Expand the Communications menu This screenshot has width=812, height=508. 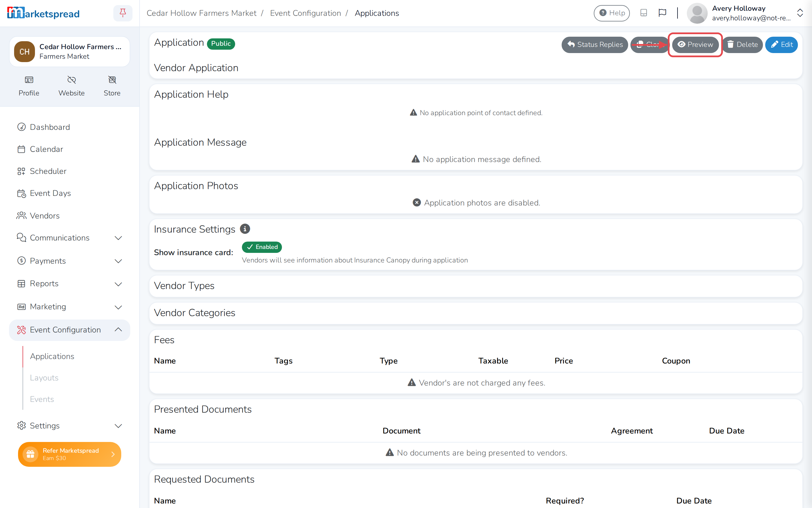[x=69, y=238]
